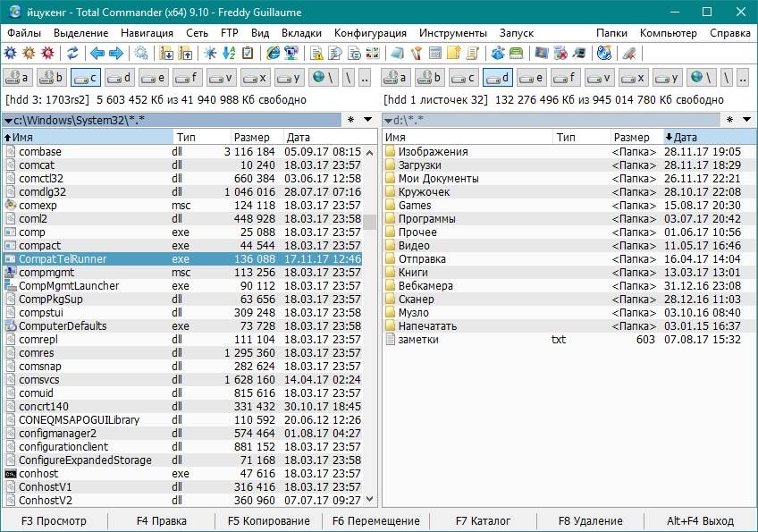The image size is (758, 532).
Task: Sort left panel by Тип column
Action: click(201, 138)
